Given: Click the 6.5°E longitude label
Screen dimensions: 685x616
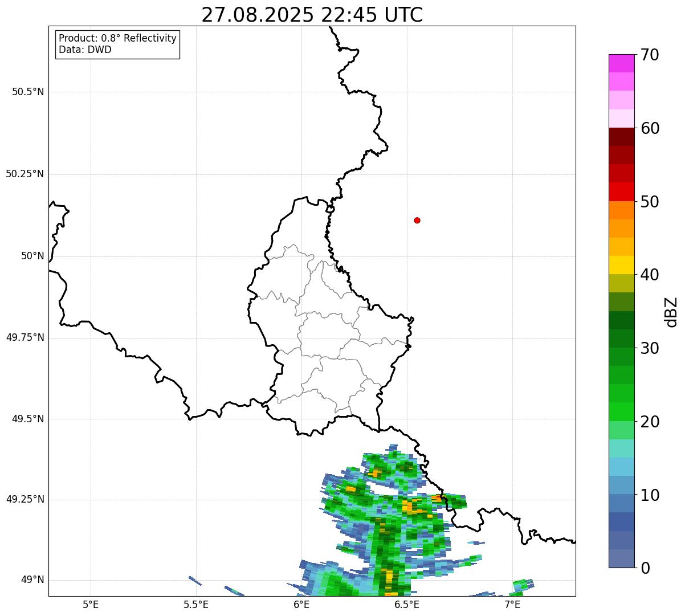Looking at the screenshot, I should tap(407, 605).
